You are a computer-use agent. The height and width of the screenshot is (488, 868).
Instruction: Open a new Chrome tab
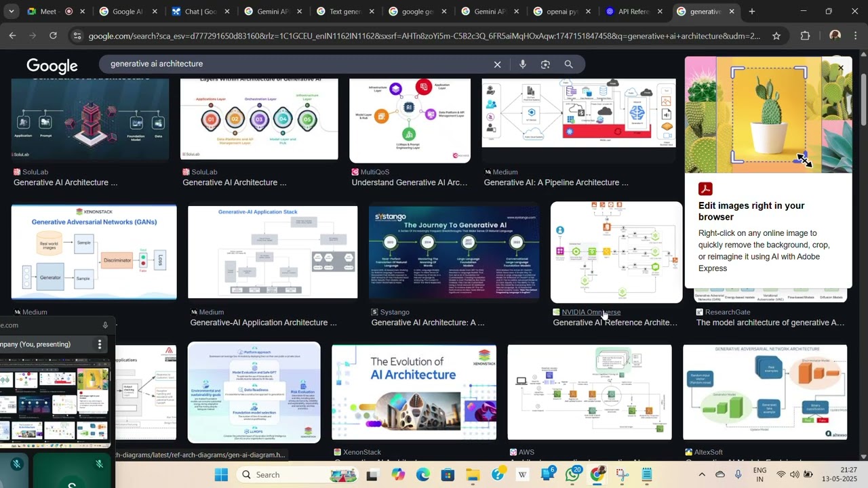(x=751, y=12)
